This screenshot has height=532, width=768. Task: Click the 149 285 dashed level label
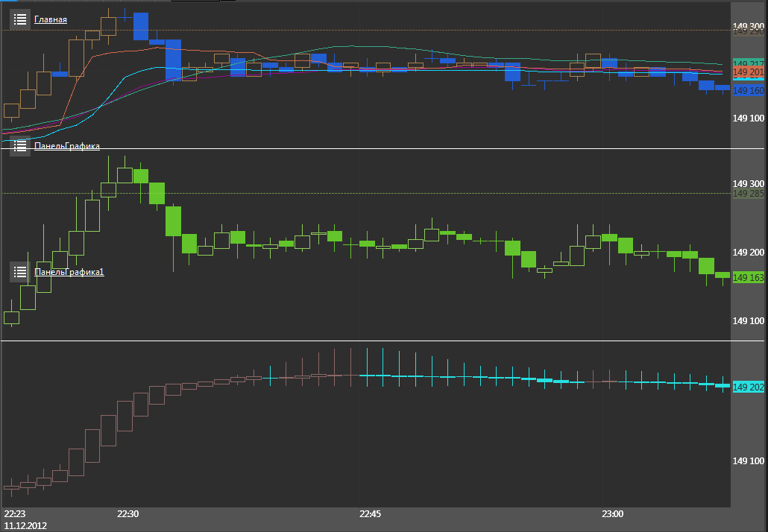click(749, 193)
